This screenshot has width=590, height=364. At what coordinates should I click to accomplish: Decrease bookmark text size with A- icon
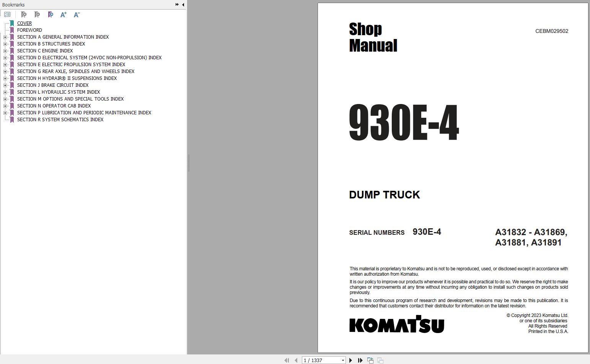point(77,15)
